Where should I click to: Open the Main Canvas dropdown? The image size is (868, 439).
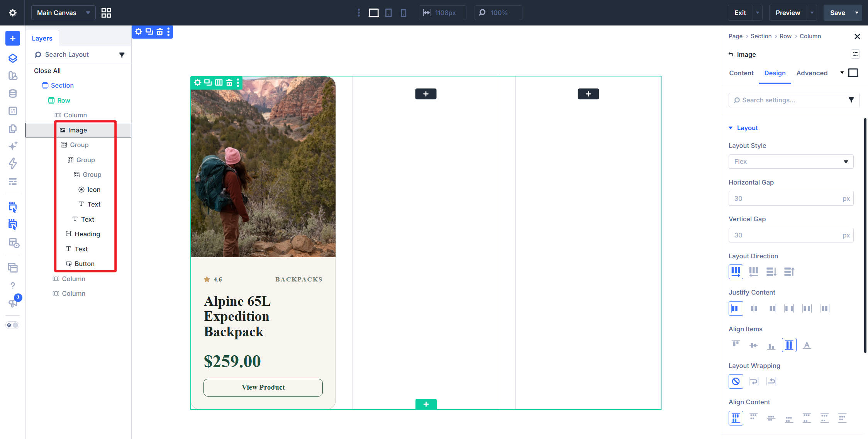(63, 13)
